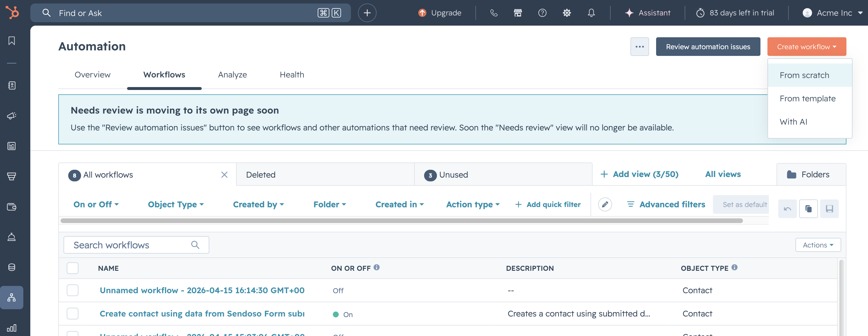The image size is (868, 336).
Task: Open the Automation sidebar icon
Action: click(x=12, y=298)
